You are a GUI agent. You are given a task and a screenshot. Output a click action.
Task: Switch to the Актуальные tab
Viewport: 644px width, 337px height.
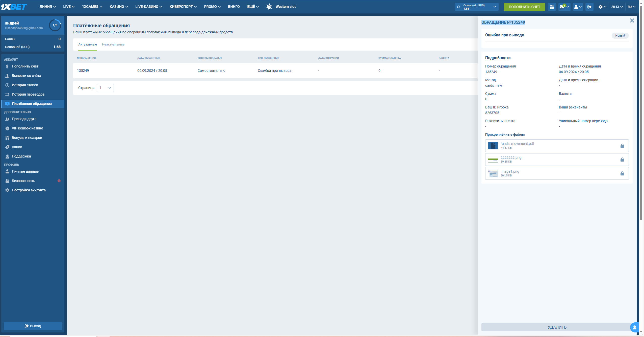(88, 44)
